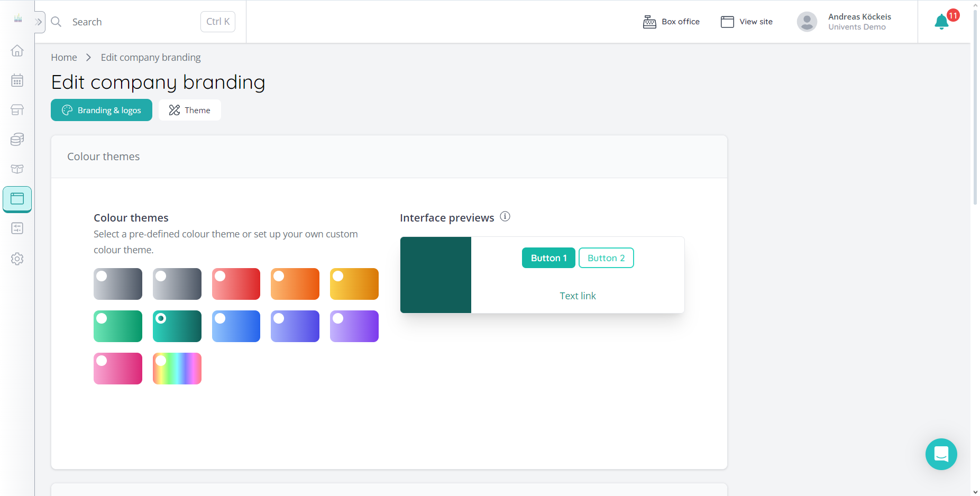The image size is (980, 496).
Task: Click the notification bell showing 11 alerts
Action: (x=942, y=22)
